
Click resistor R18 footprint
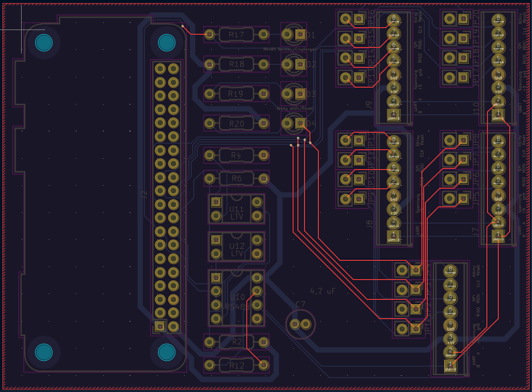[236, 64]
